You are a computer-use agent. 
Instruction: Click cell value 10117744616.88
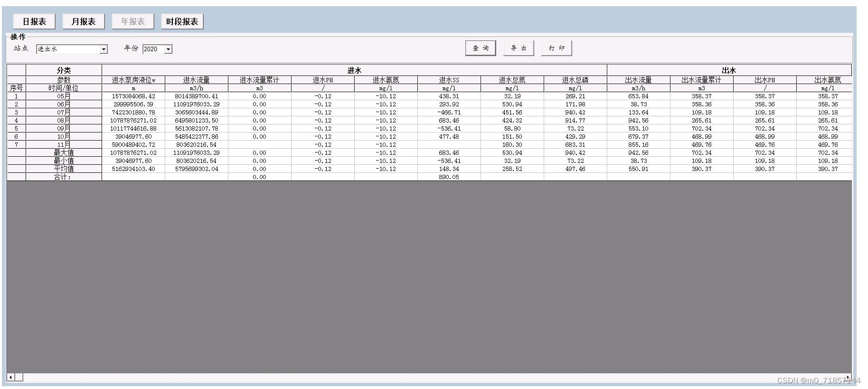[x=133, y=129]
